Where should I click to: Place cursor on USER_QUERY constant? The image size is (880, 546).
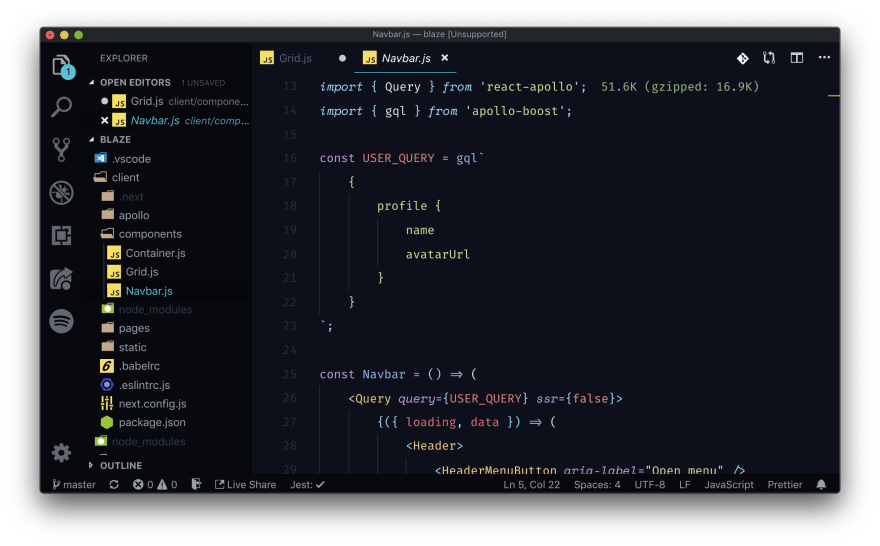398,158
